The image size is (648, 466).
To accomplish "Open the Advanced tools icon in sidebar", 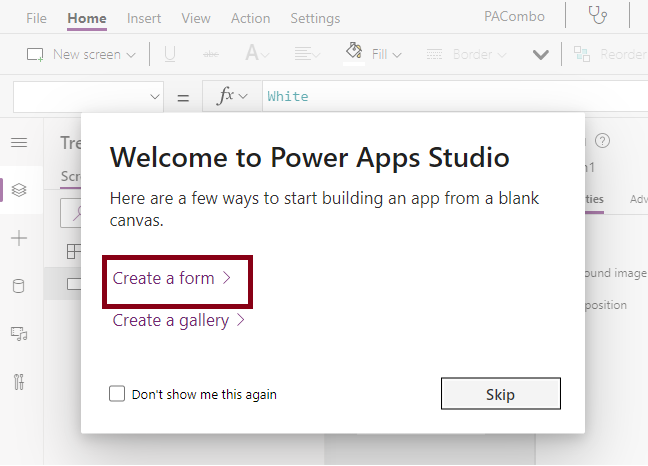I will point(19,382).
